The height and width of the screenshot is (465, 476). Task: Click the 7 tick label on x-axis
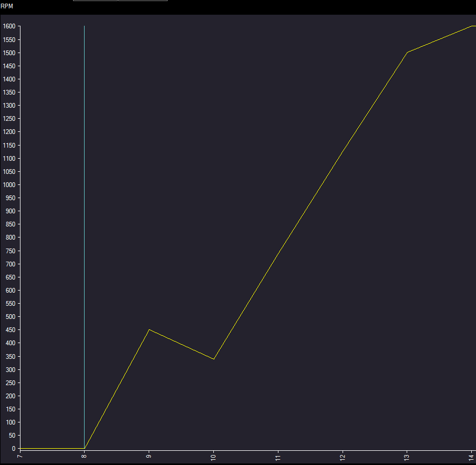[x=20, y=457]
